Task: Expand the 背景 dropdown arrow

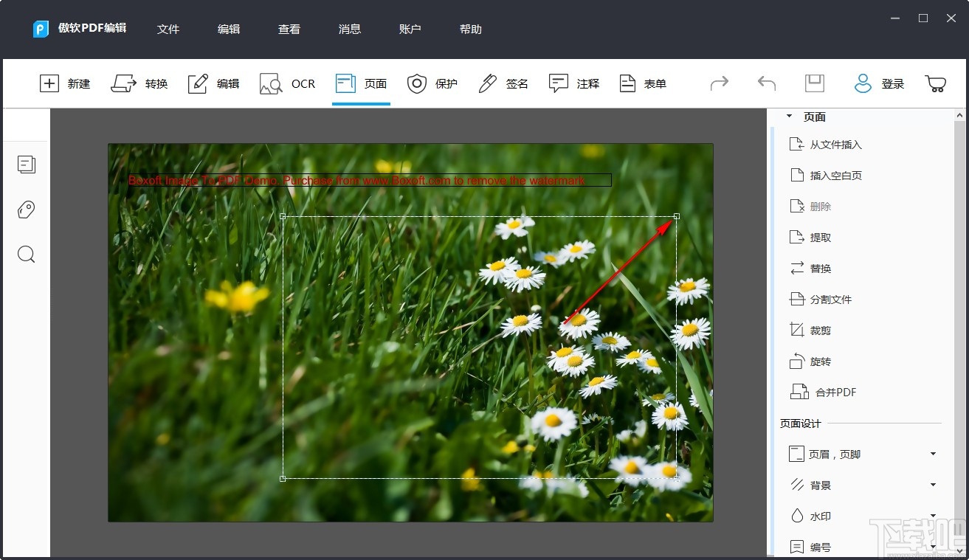Action: 933,485
